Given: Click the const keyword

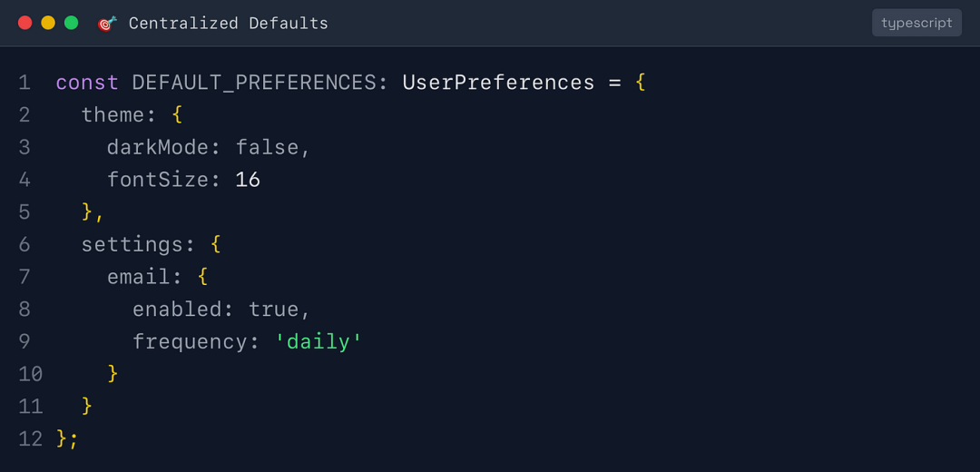Looking at the screenshot, I should click(x=87, y=83).
